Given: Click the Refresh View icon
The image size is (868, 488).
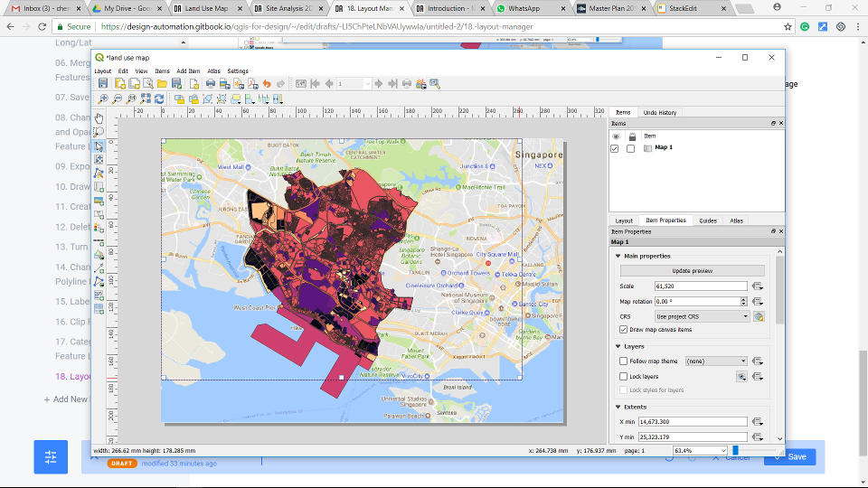Looking at the screenshot, I should coord(160,99).
